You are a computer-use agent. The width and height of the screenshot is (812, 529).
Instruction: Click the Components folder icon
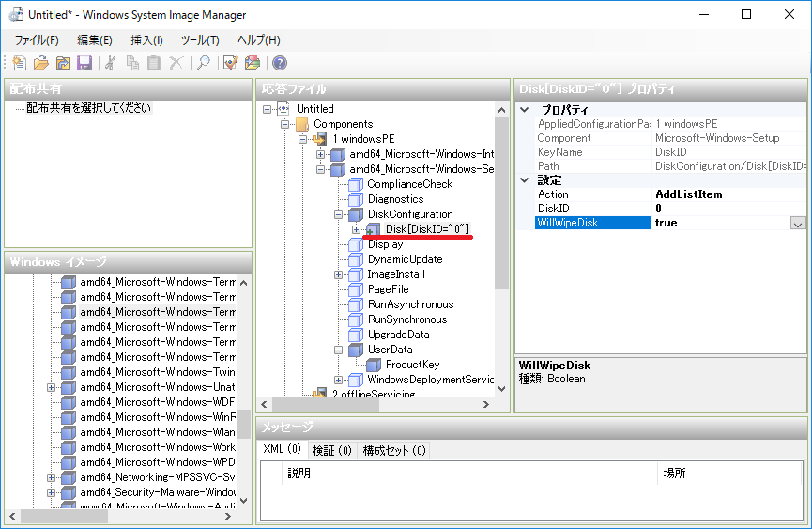[x=302, y=124]
